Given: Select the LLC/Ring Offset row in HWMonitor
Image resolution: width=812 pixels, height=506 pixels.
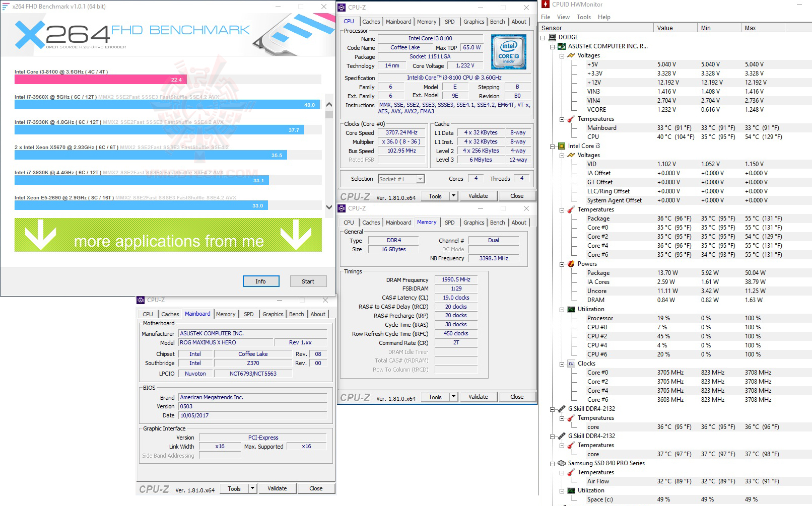Looking at the screenshot, I should (675, 191).
